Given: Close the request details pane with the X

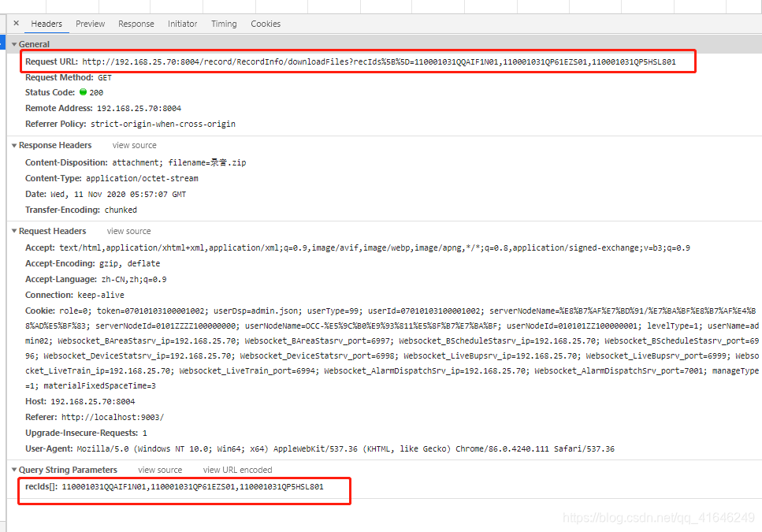Looking at the screenshot, I should (15, 24).
